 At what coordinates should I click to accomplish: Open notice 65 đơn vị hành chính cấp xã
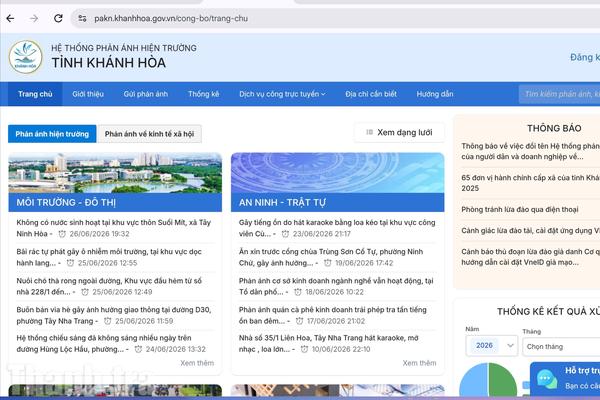tap(530, 183)
